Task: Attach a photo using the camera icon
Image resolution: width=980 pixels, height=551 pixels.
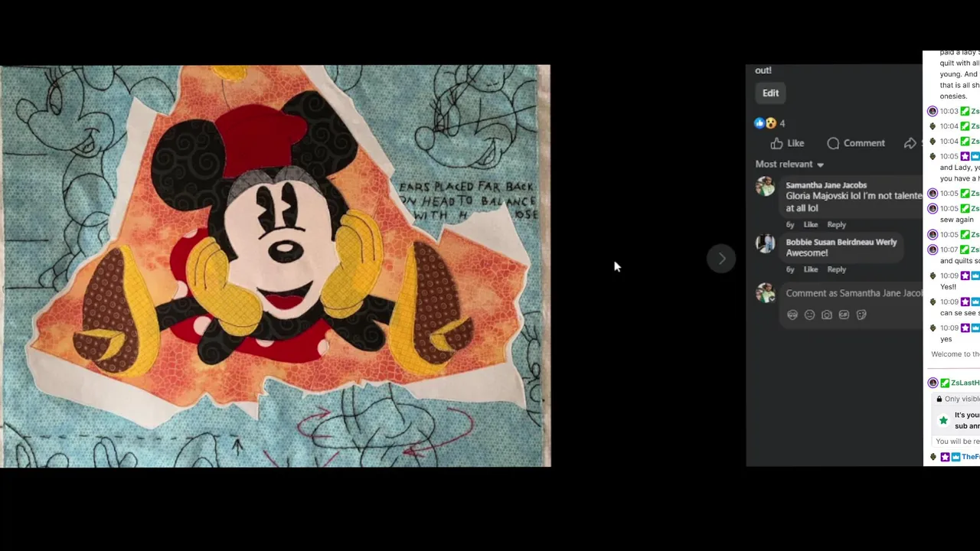Action: tap(827, 315)
